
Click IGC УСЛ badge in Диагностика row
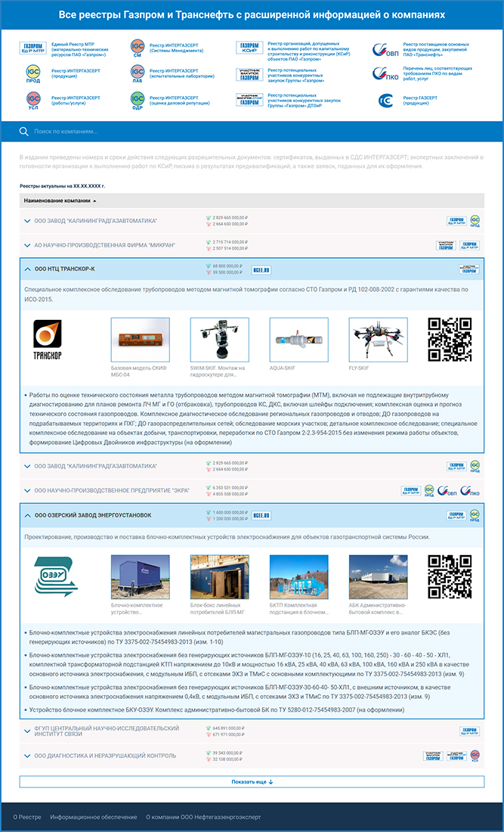[475, 756]
